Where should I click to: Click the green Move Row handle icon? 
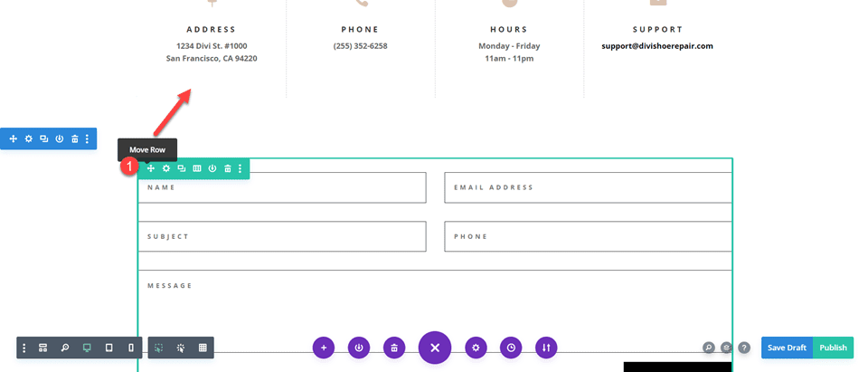(151, 168)
